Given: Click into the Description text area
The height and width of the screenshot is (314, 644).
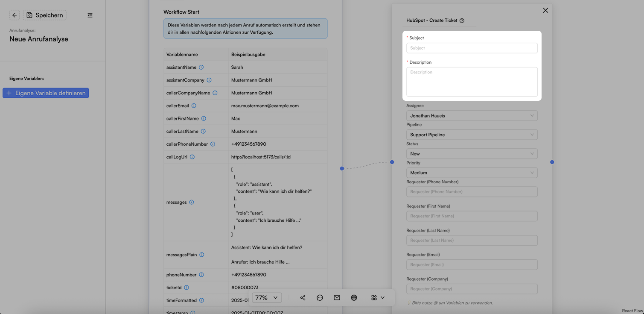Looking at the screenshot, I should [x=472, y=82].
